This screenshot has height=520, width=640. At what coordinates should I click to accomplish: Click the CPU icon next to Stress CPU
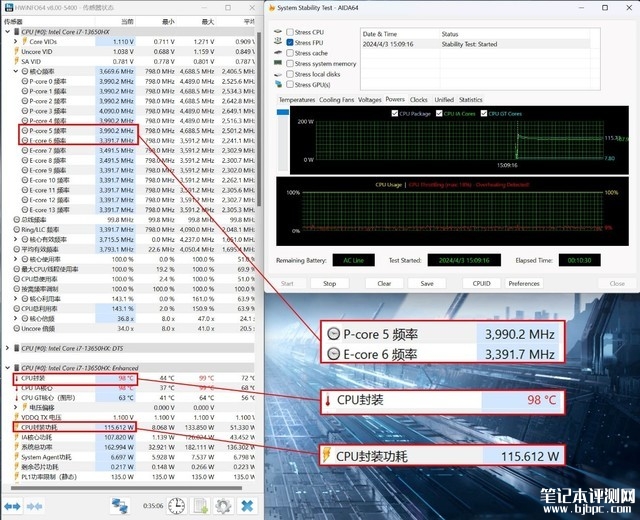pos(278,32)
